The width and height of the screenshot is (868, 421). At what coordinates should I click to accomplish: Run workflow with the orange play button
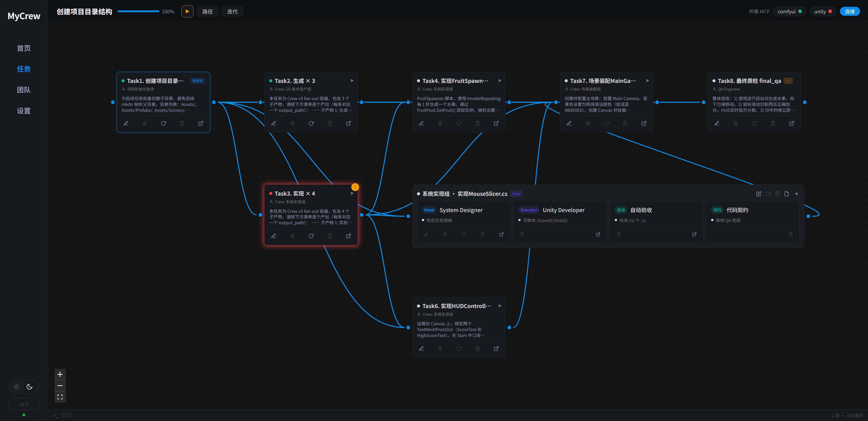[x=187, y=12]
